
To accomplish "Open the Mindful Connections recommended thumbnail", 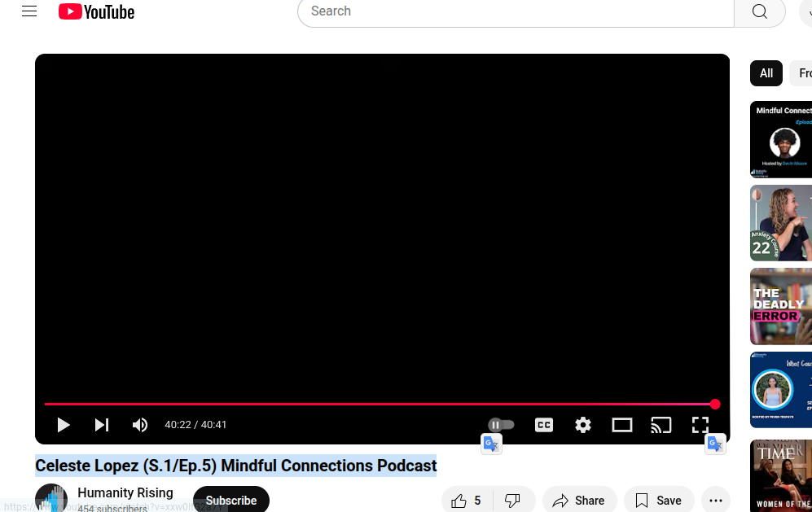I will click(781, 139).
